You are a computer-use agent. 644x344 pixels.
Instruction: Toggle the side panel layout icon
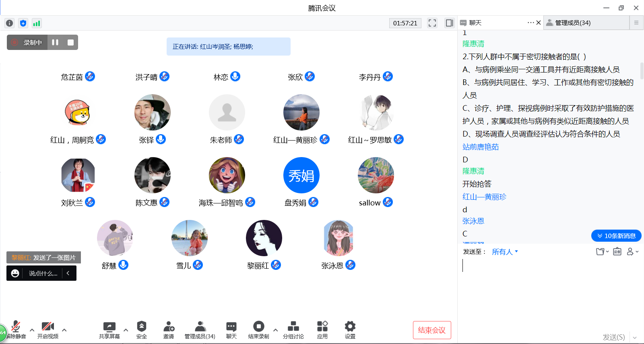click(449, 23)
